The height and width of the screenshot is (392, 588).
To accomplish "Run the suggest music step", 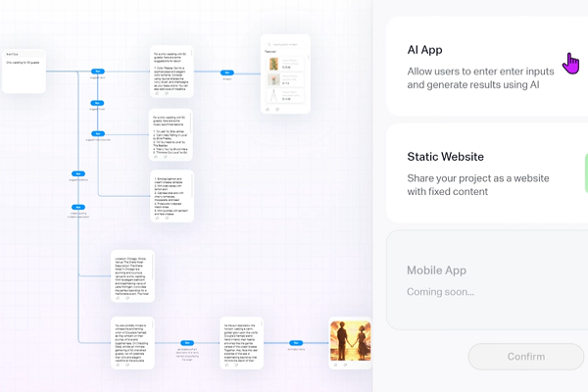I will [97, 103].
